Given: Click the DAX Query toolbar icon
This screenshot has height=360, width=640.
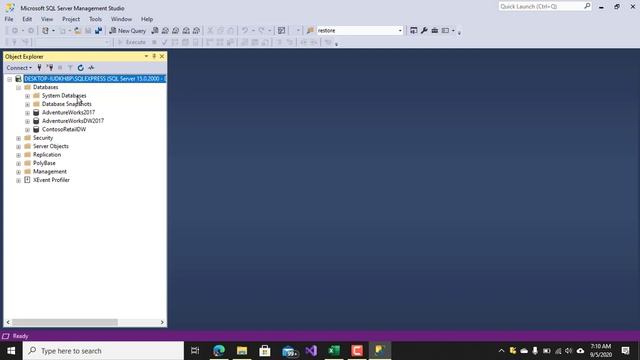Looking at the screenshot, I should coord(196,31).
